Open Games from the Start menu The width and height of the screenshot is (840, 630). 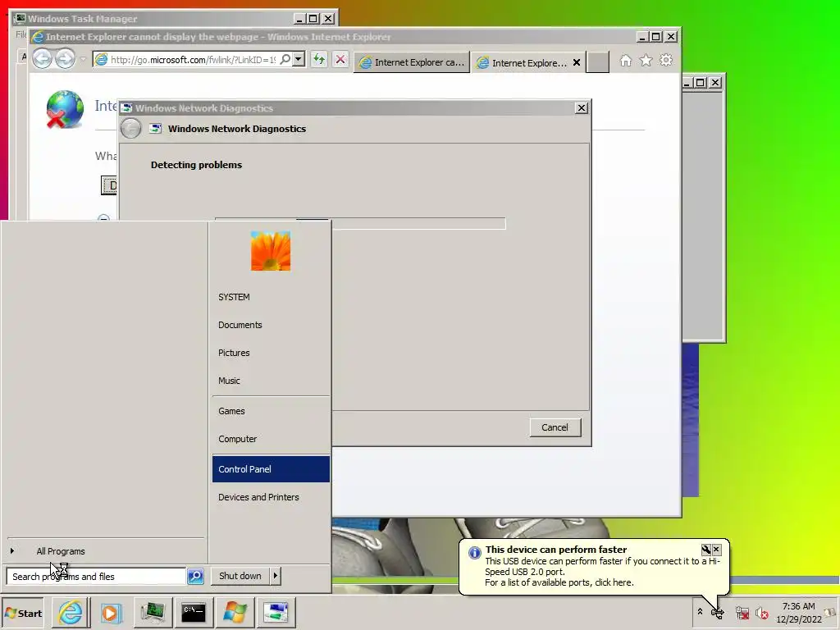click(x=231, y=411)
